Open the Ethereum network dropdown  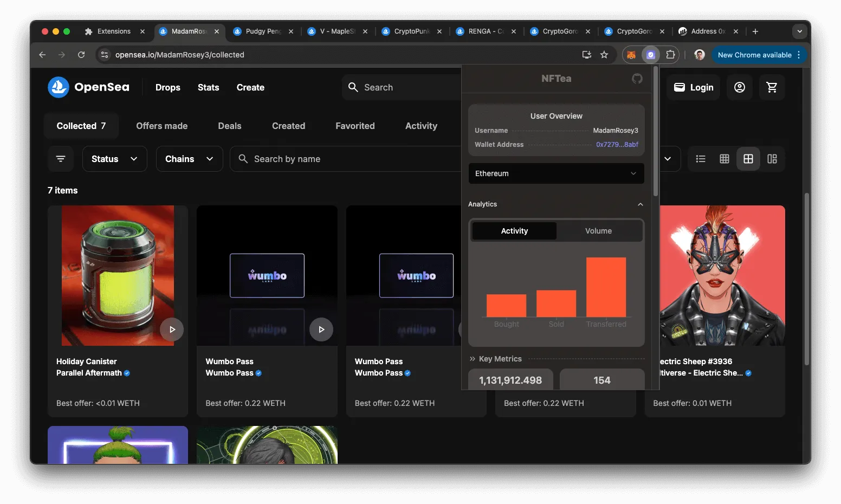click(556, 173)
